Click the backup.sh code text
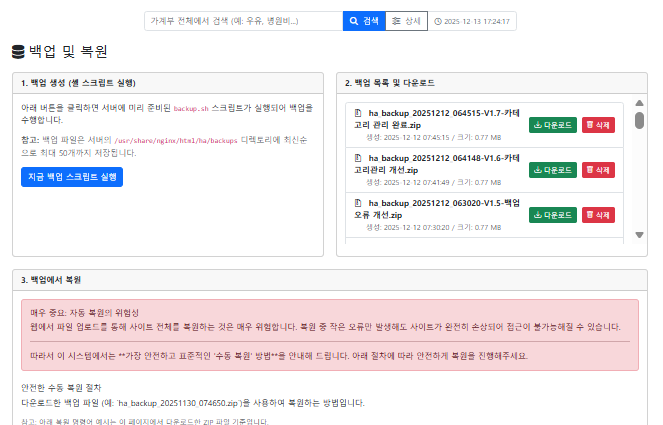 pos(191,109)
